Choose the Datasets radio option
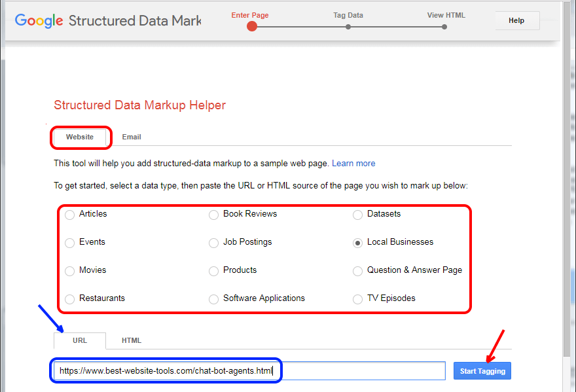 coord(357,215)
